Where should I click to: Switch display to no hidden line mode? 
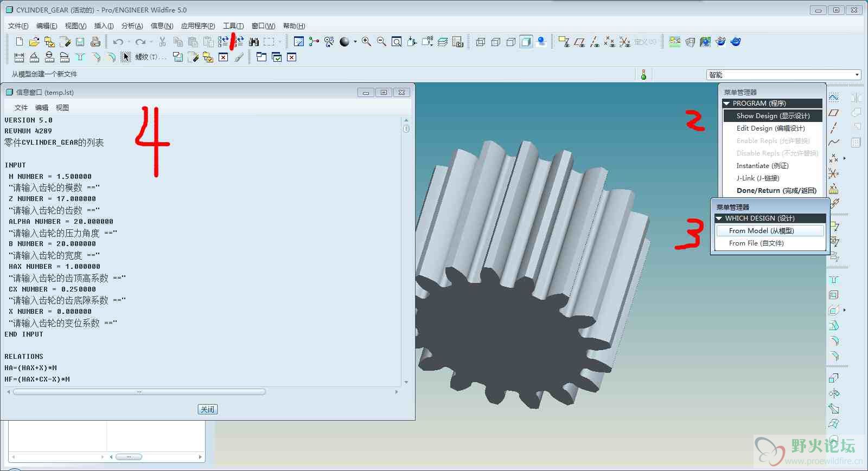pos(510,42)
